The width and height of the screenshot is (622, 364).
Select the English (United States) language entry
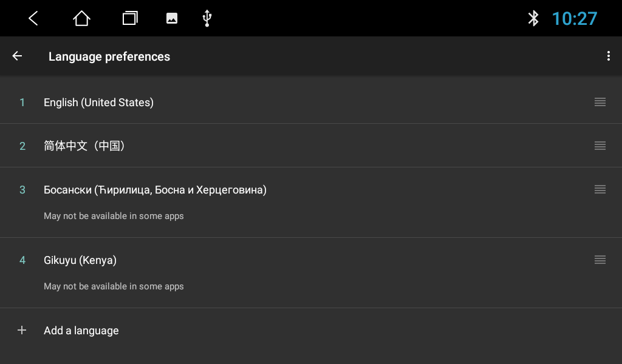pyautogui.click(x=98, y=103)
